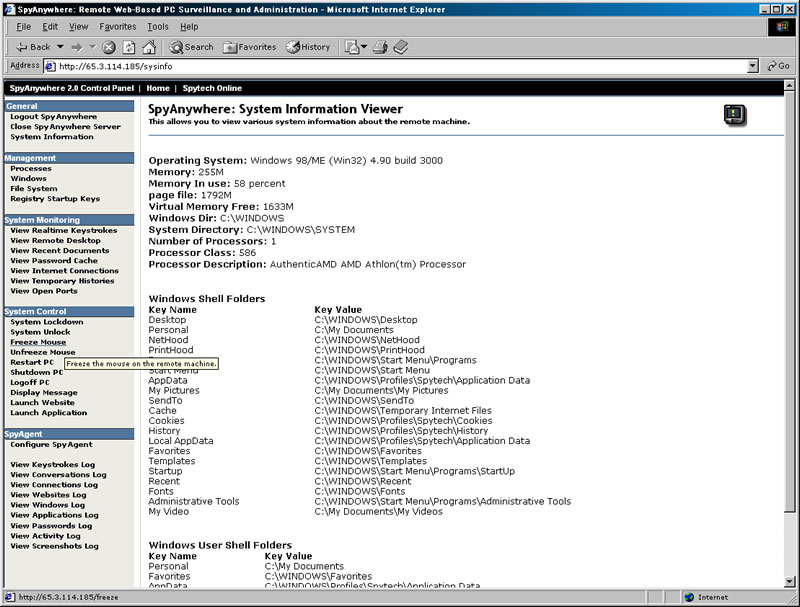Click the Stop loading icon
800x607 pixels.
click(x=108, y=47)
